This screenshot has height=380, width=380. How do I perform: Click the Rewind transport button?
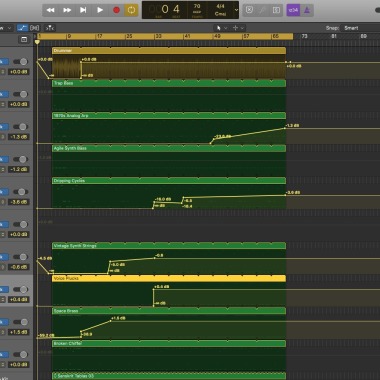50,10
